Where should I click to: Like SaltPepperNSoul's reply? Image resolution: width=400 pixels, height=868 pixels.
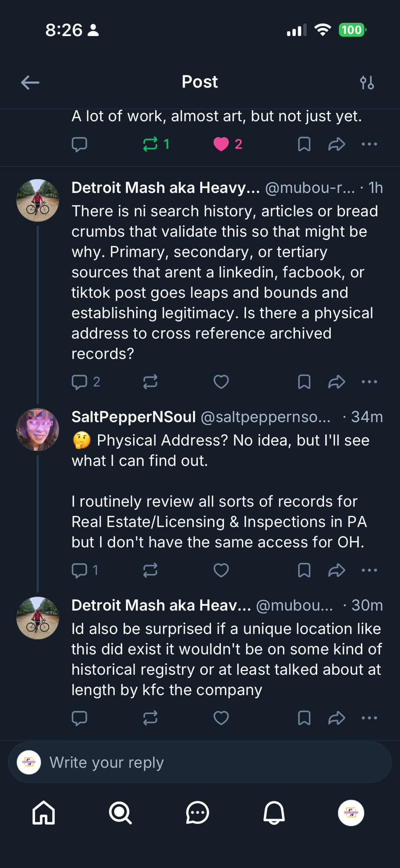[x=221, y=570]
